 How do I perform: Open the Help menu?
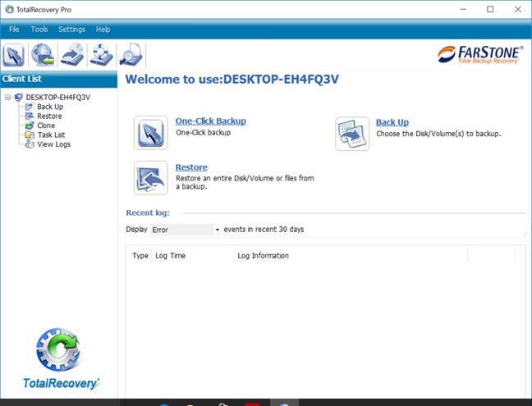pos(103,30)
